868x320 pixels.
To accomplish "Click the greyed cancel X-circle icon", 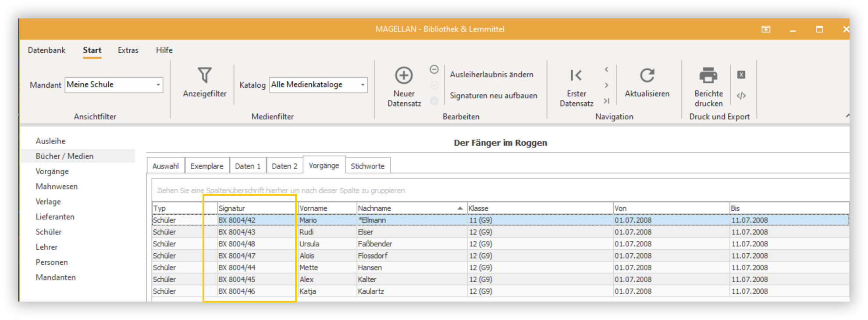I will click(x=434, y=101).
